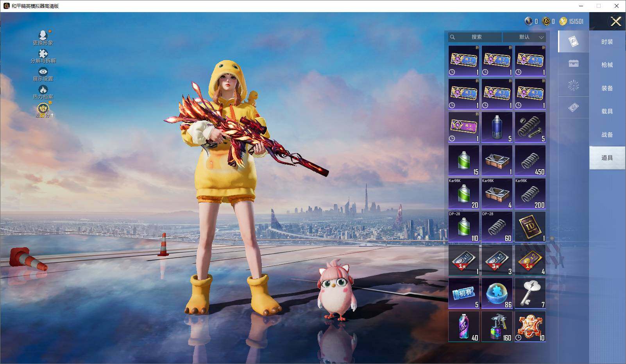Select the Kar98K green paint can
The height and width of the screenshot is (364, 626).
(x=464, y=194)
